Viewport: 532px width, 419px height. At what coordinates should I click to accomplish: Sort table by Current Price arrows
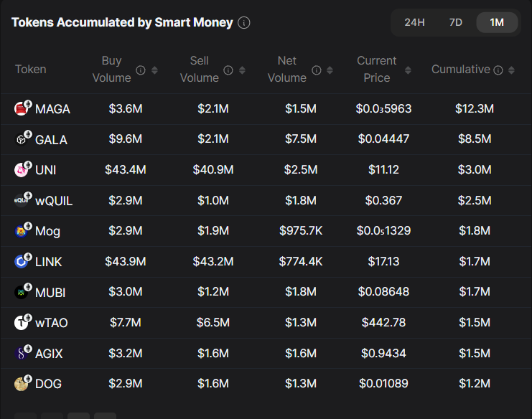(409, 70)
